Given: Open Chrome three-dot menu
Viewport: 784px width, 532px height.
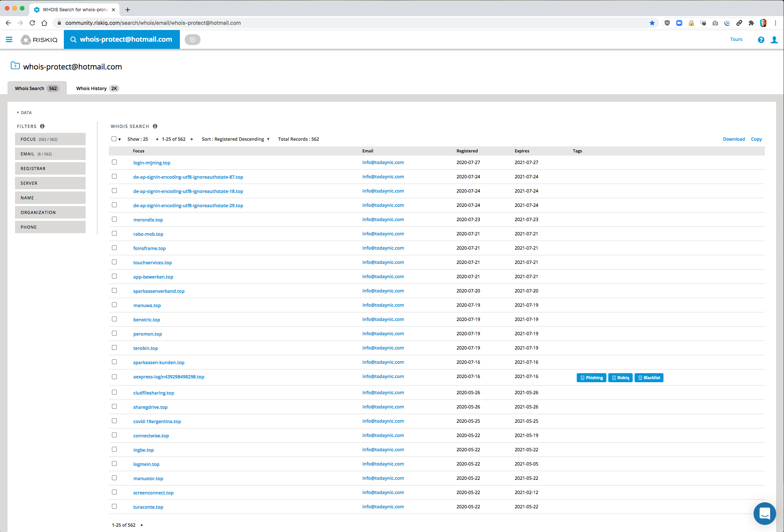Looking at the screenshot, I should point(775,23).
